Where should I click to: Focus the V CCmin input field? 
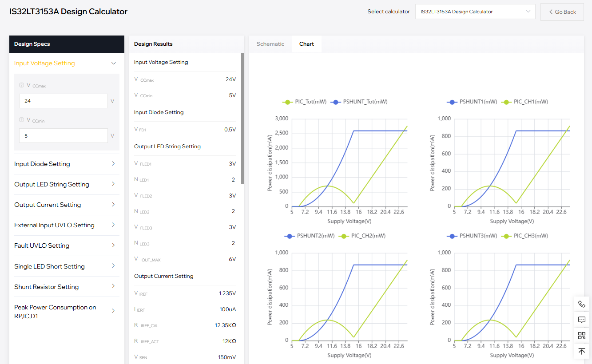pos(63,136)
